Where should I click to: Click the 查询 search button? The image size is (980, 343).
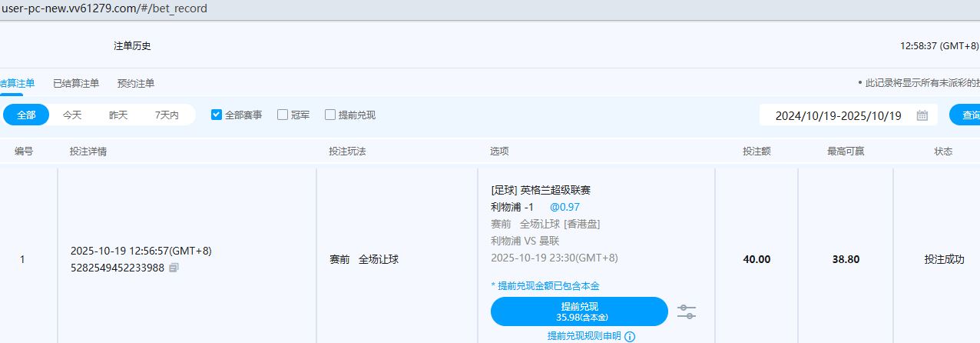coord(968,115)
